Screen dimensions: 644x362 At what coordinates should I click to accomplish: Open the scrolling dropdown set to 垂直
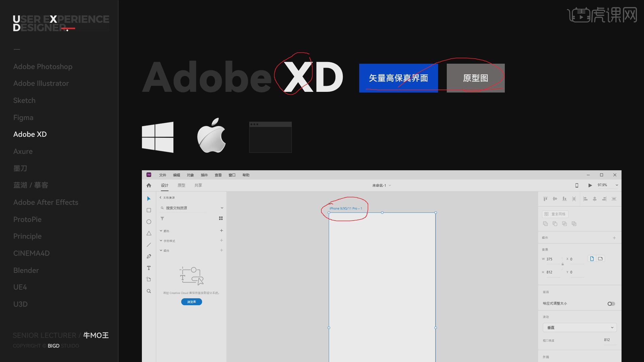click(580, 327)
